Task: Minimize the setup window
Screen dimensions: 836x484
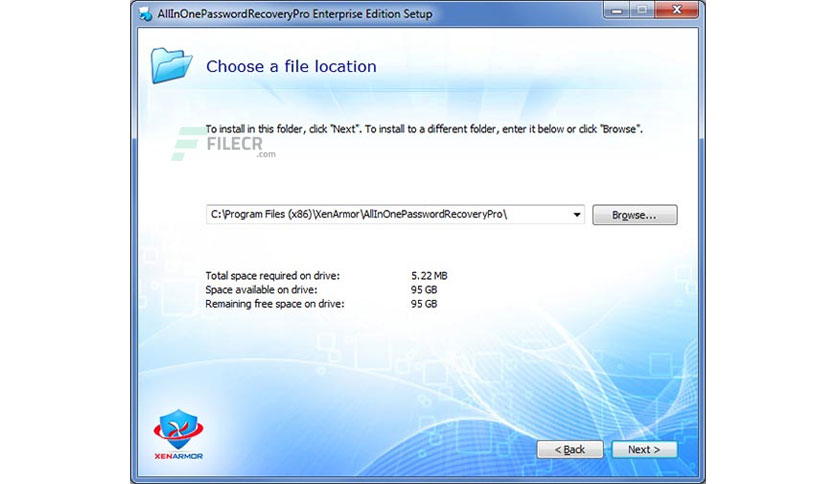Action: [x=617, y=10]
